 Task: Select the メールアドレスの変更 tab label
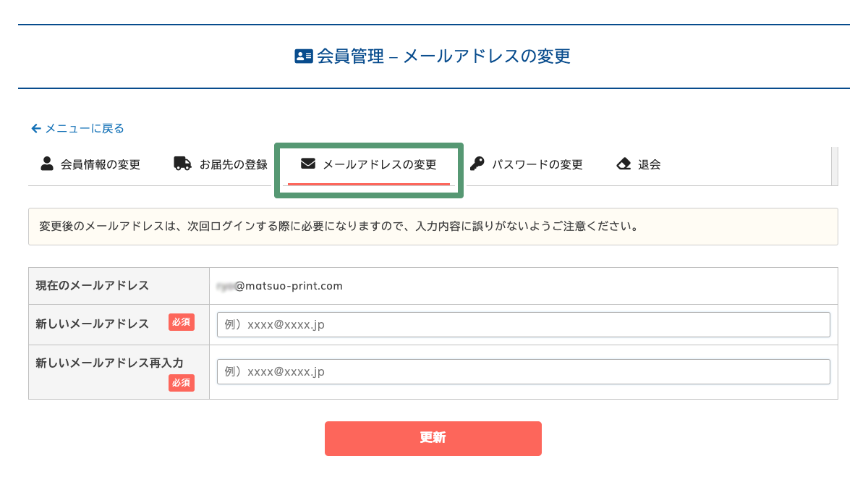pos(380,164)
